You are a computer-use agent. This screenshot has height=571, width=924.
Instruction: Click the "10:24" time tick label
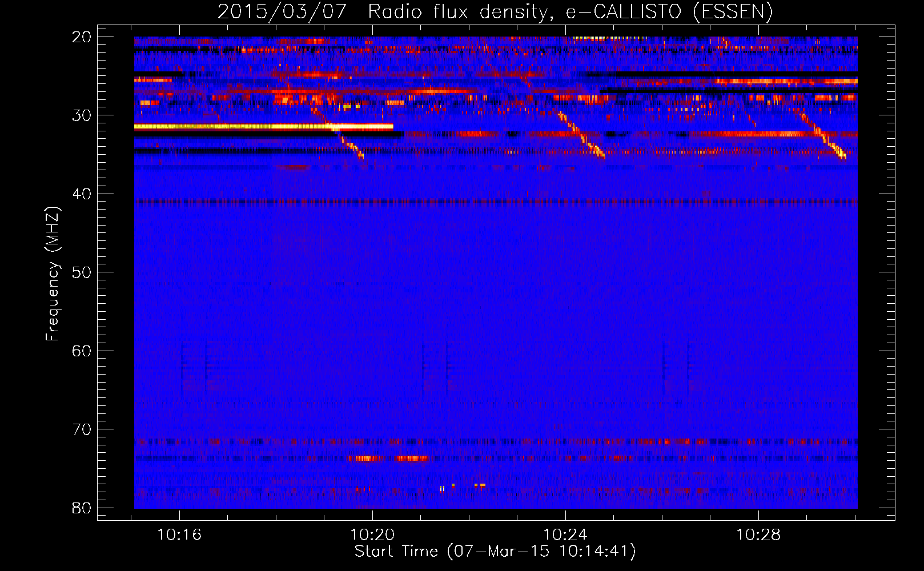(x=565, y=534)
